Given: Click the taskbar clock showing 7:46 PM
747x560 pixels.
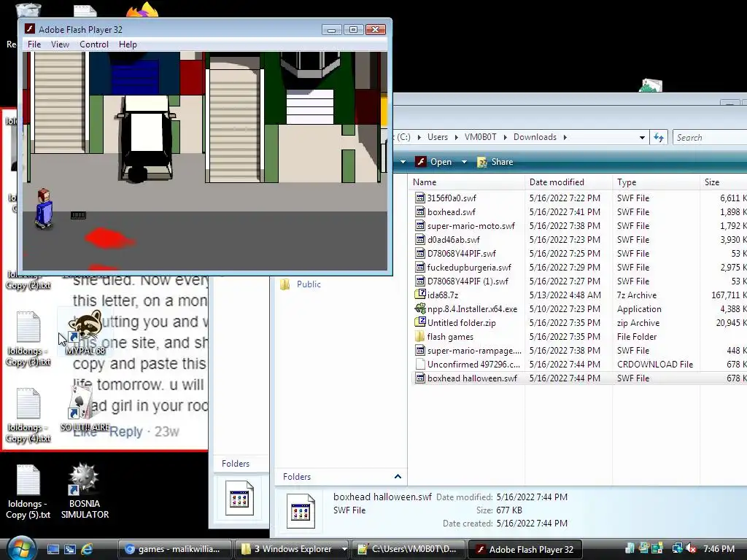Looking at the screenshot, I should [719, 549].
